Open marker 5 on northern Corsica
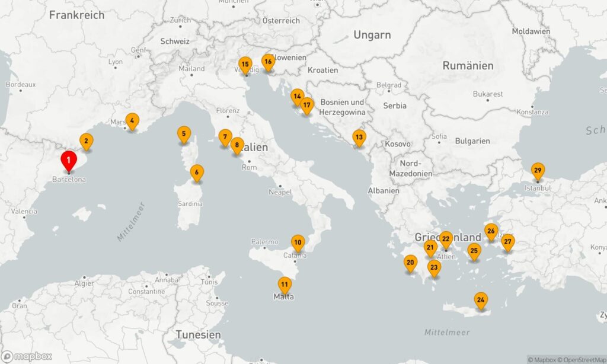 184,135
